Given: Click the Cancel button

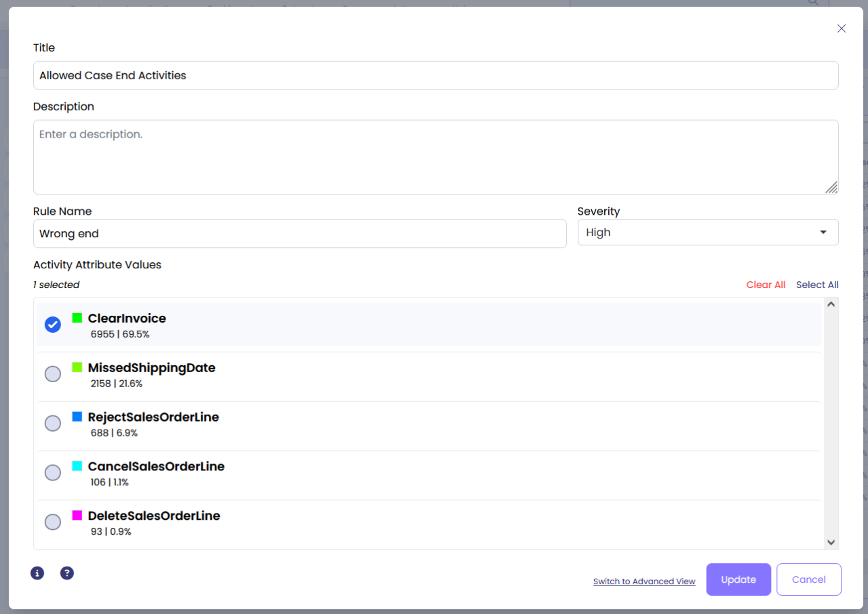Looking at the screenshot, I should pyautogui.click(x=808, y=579).
